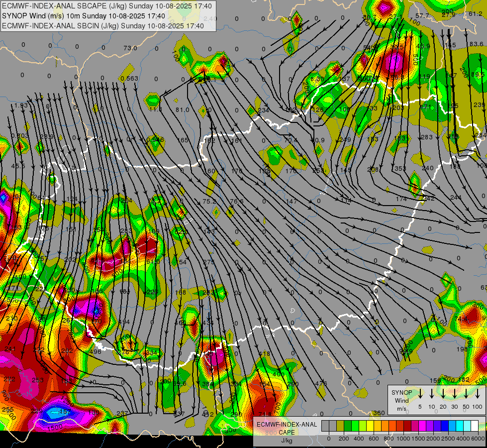Screen dimensions: 487x448
Task: Click the '114' value on the map
Action: point(346,201)
